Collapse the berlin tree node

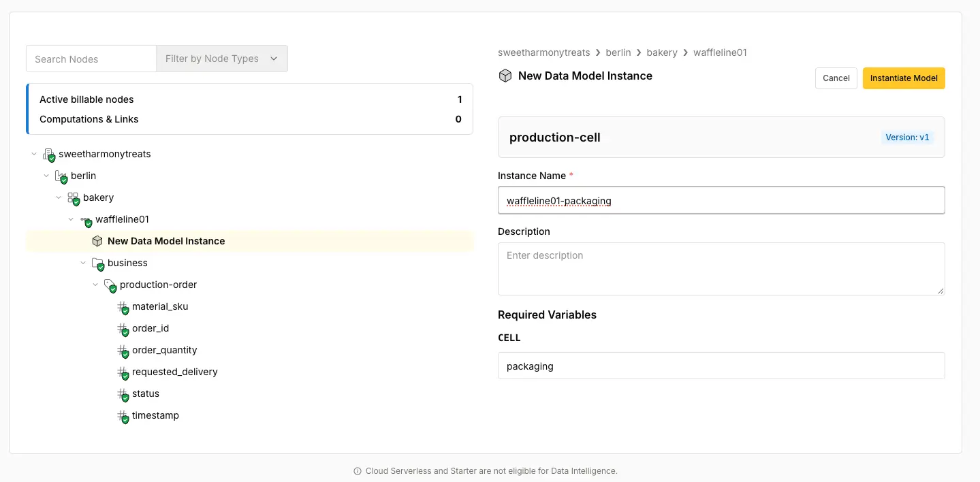(x=46, y=176)
